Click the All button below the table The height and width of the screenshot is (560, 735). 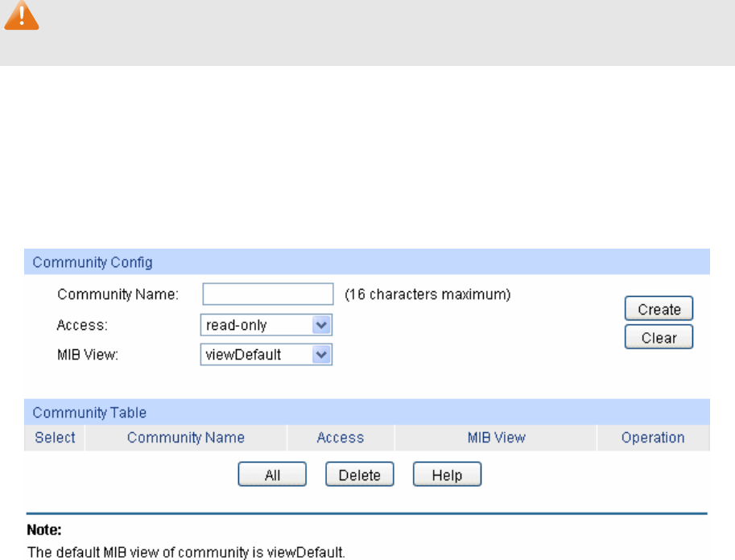point(272,475)
